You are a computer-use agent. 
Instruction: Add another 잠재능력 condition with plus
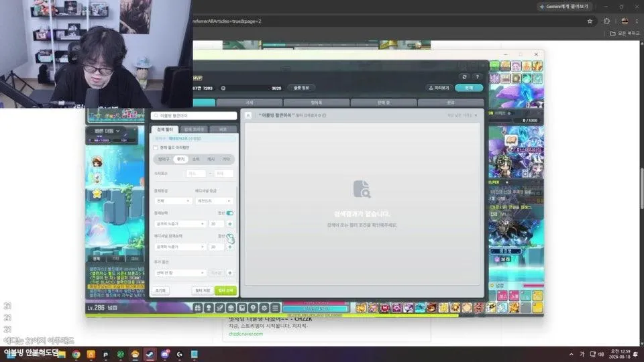tap(230, 224)
